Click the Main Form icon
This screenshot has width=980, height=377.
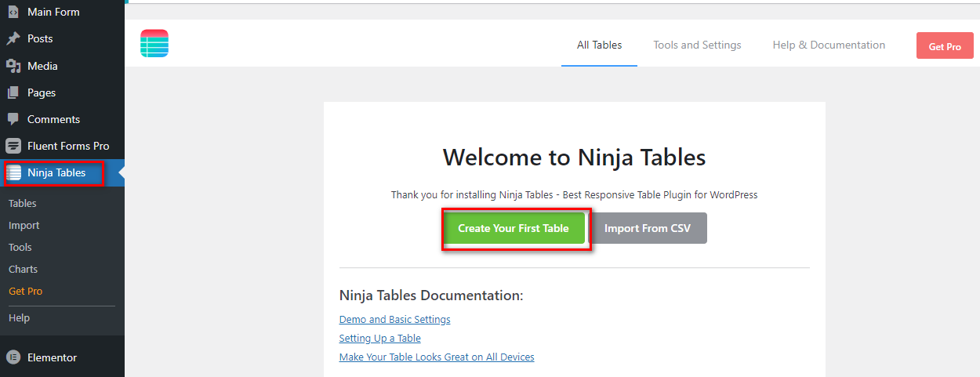tap(13, 12)
